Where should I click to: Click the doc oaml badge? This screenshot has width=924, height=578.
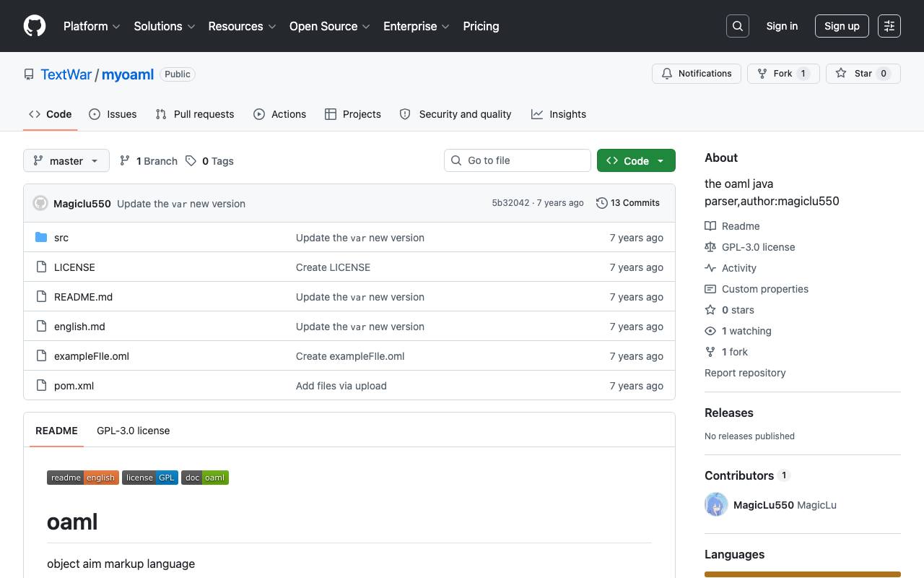(x=205, y=478)
